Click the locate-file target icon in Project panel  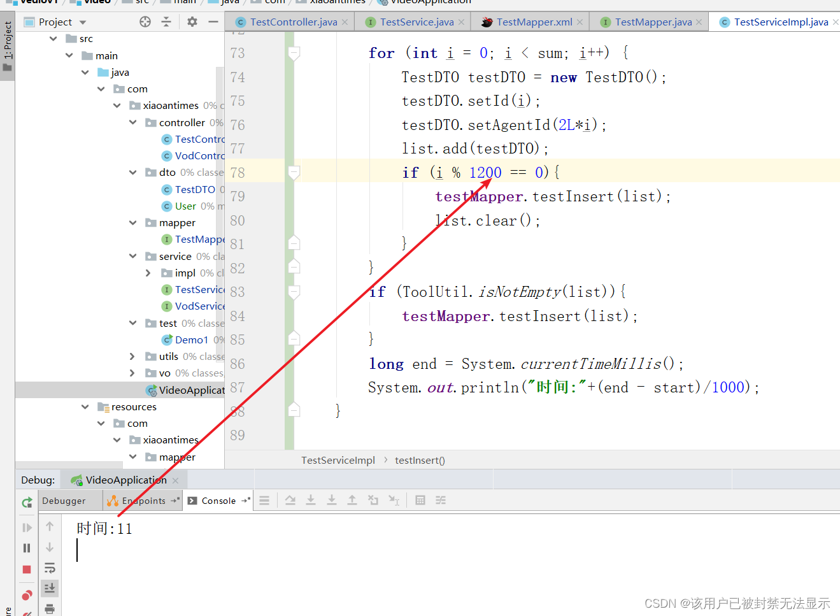(145, 22)
